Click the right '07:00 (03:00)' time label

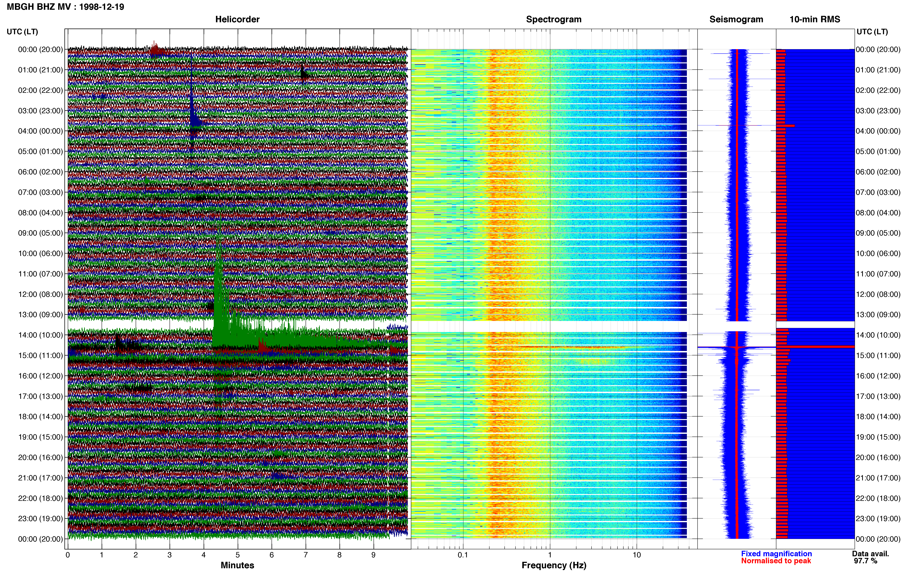(x=878, y=192)
